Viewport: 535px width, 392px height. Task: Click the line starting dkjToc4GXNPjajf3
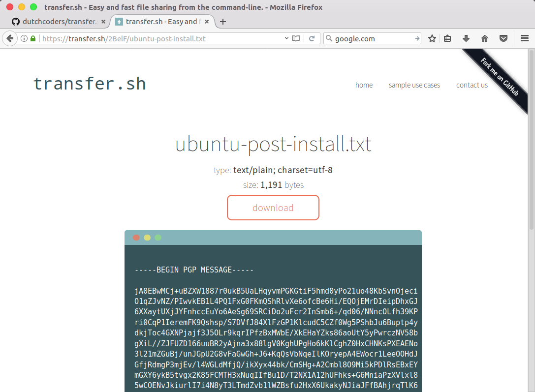[x=276, y=333]
